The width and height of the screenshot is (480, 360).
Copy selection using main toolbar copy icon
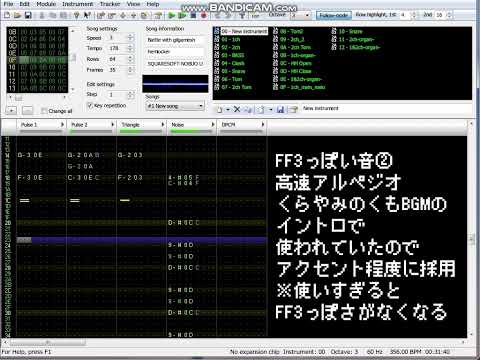[x=53, y=15]
